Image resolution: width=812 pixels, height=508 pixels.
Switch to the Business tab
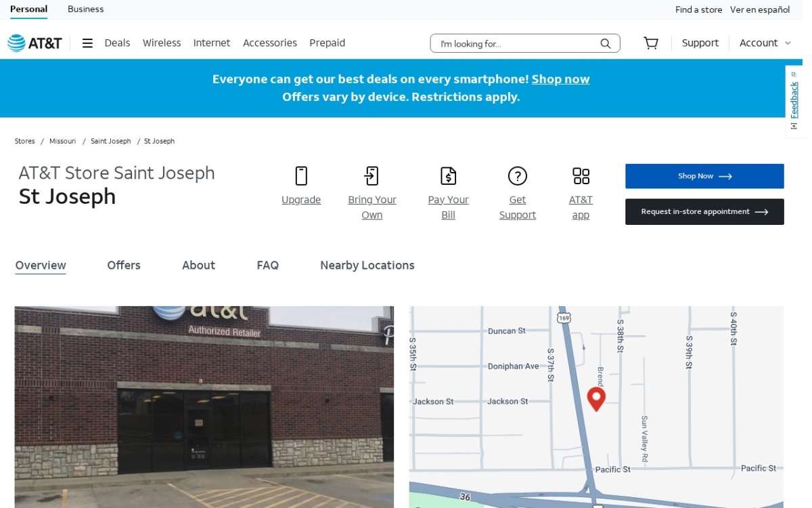point(86,9)
